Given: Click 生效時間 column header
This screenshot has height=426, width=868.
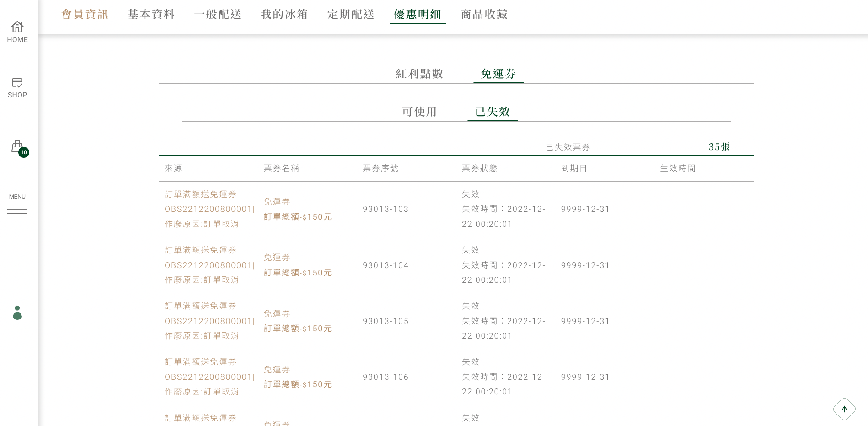Looking at the screenshot, I should (678, 168).
